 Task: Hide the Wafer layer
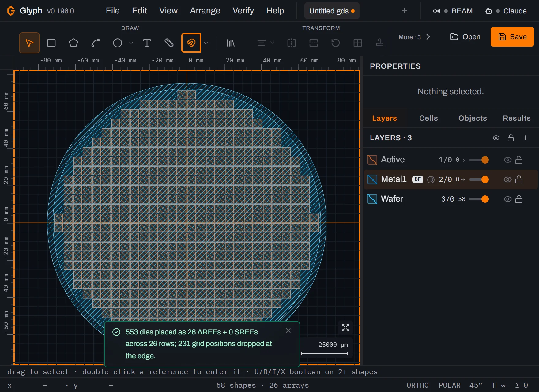pyautogui.click(x=508, y=199)
